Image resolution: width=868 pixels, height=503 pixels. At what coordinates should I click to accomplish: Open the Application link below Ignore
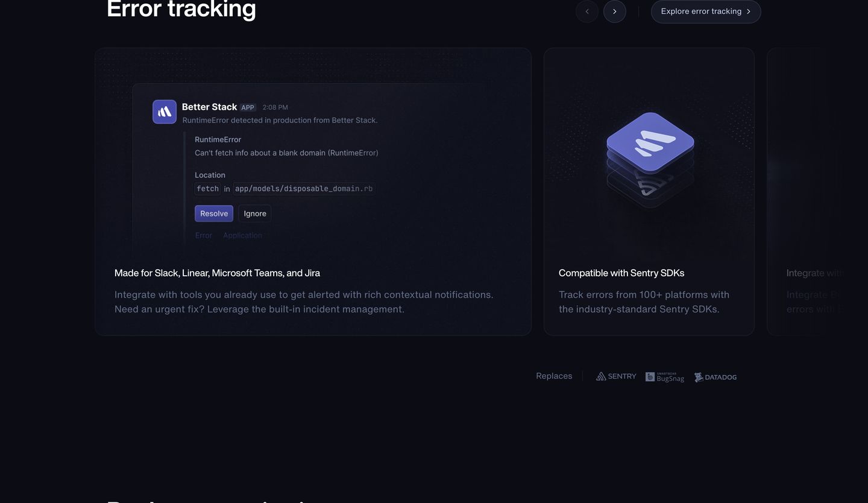pos(242,235)
